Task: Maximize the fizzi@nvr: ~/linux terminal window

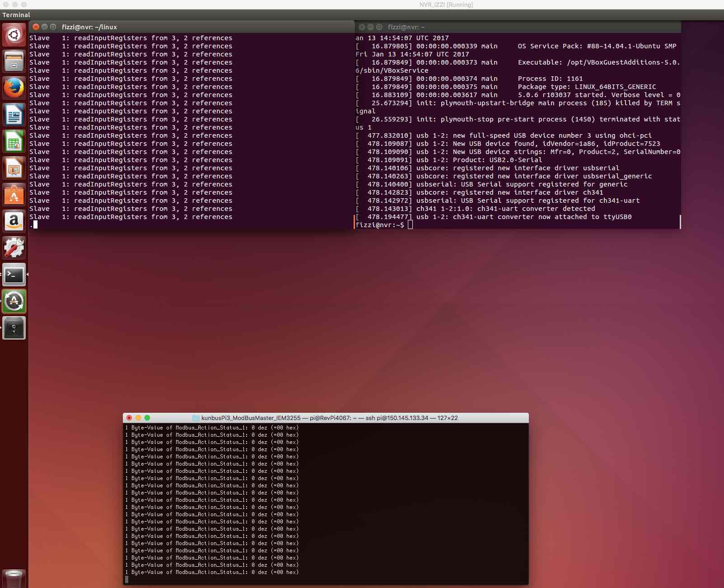Action: pyautogui.click(x=53, y=27)
